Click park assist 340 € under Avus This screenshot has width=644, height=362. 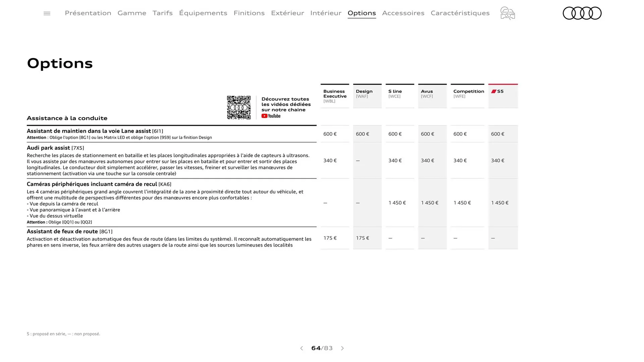(x=428, y=161)
